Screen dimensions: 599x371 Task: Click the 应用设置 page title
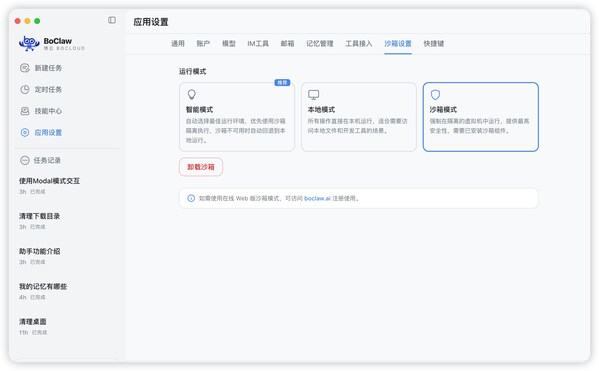pyautogui.click(x=151, y=22)
